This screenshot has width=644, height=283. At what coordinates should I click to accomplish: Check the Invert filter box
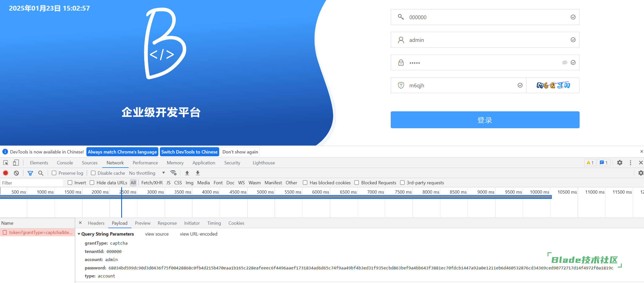click(x=70, y=183)
